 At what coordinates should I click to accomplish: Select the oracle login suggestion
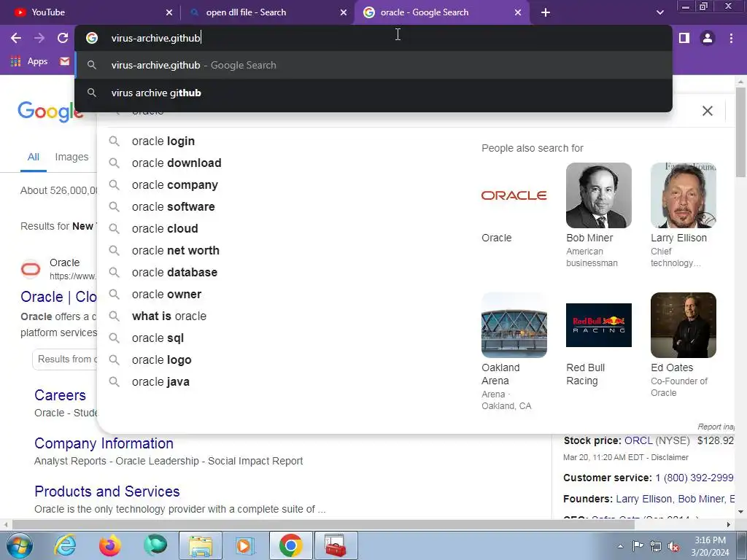click(x=163, y=141)
